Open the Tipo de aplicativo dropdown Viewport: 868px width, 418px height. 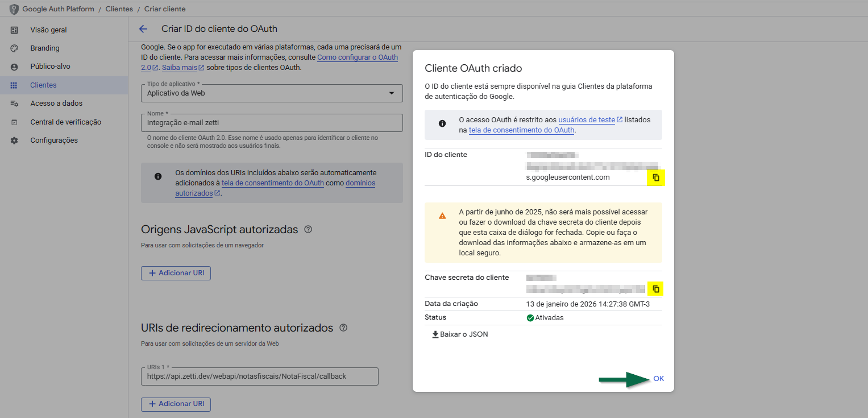point(272,93)
